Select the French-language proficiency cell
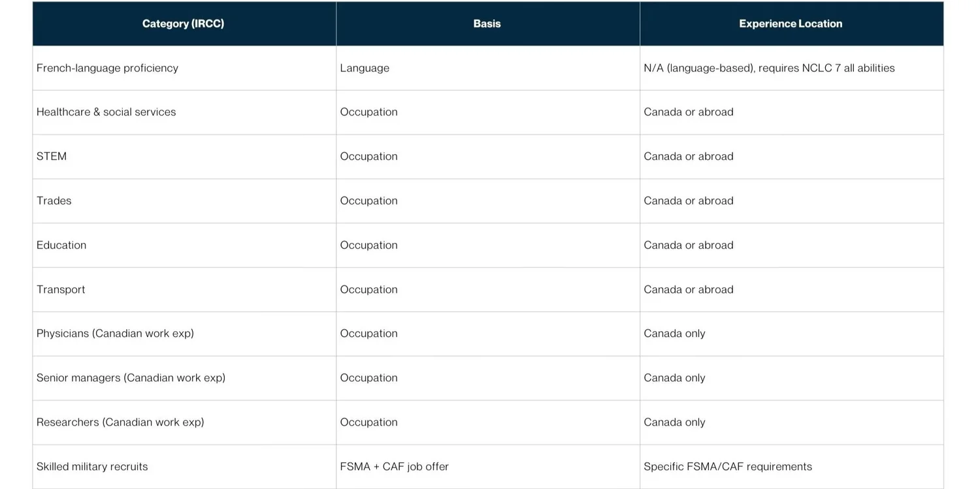The width and height of the screenshot is (980, 489). point(184,68)
